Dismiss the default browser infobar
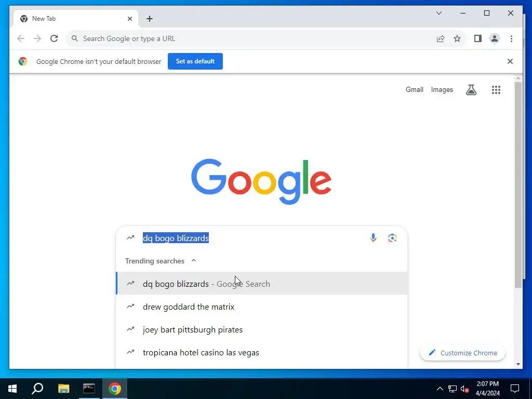 pyautogui.click(x=510, y=61)
